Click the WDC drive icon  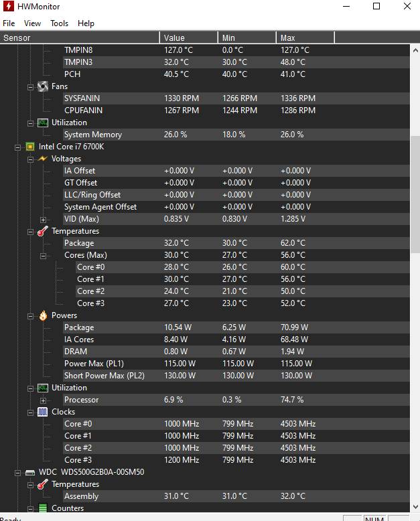click(x=30, y=473)
